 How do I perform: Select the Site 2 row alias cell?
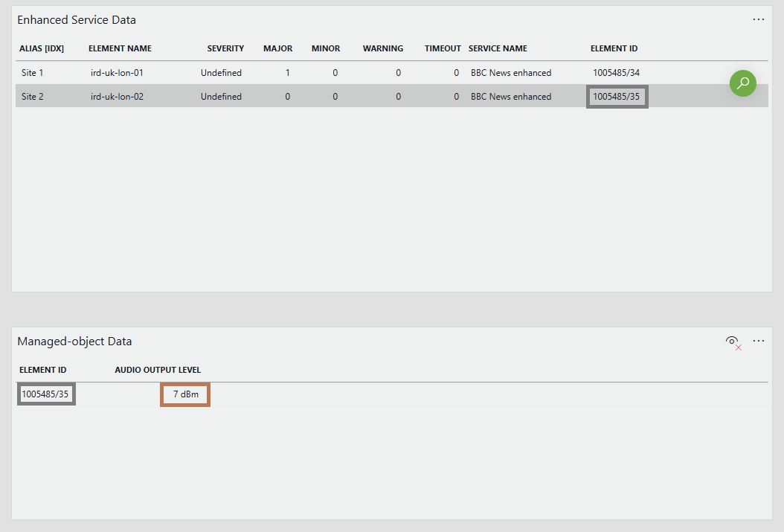point(33,97)
